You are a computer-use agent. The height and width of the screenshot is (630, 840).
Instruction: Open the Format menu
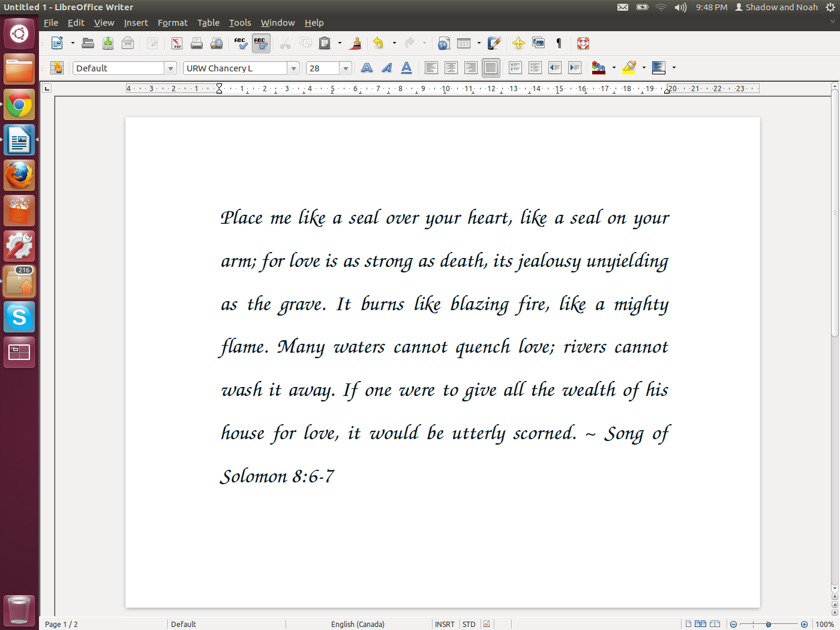click(x=172, y=23)
